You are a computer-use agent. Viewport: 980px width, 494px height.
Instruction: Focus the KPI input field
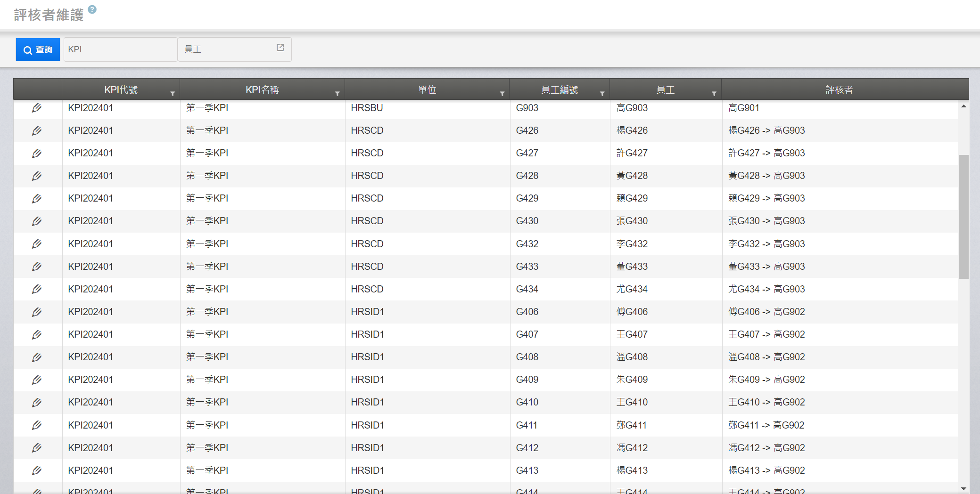(120, 49)
